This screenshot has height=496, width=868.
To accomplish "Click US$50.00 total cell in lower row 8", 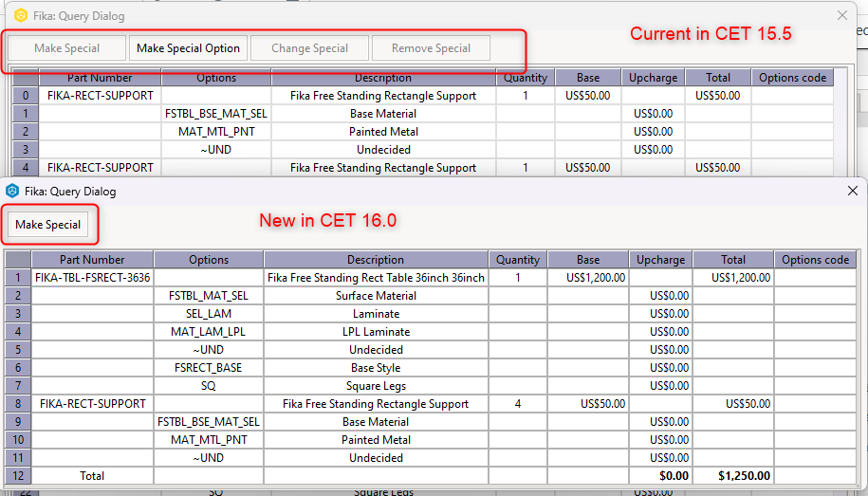I will coord(733,404).
